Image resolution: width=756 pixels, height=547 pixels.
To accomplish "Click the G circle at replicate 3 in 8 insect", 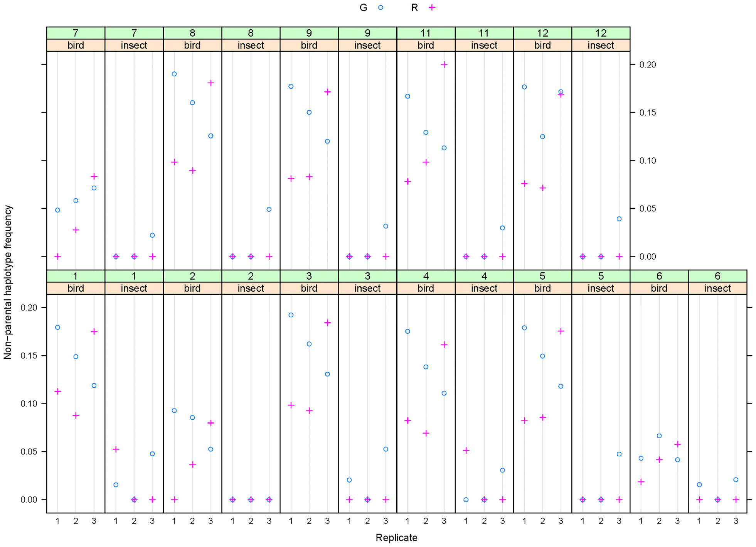I will coord(269,209).
